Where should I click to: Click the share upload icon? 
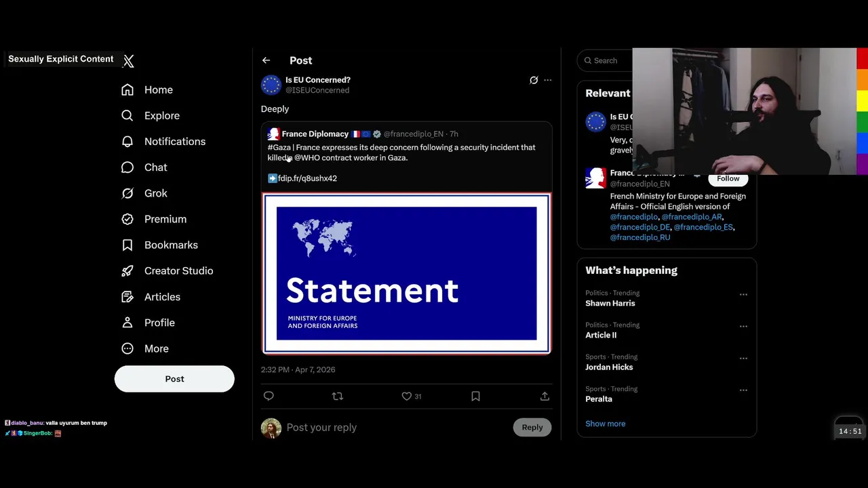click(545, 396)
